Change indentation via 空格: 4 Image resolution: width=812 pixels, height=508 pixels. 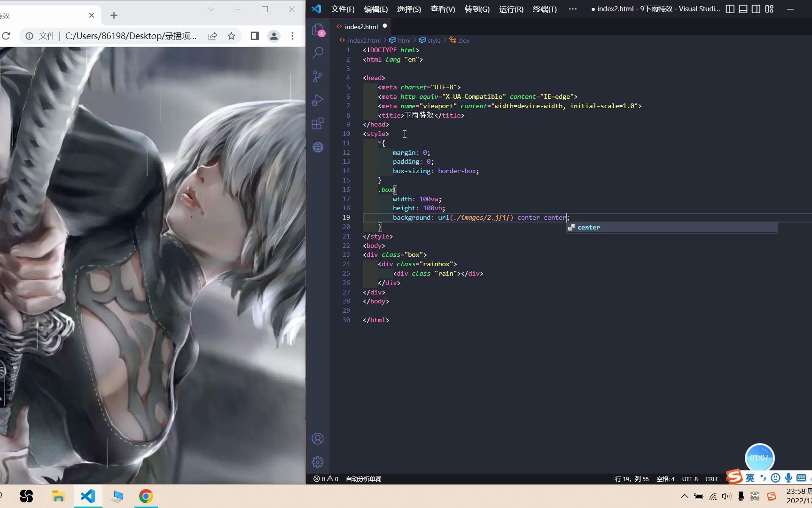[665, 479]
